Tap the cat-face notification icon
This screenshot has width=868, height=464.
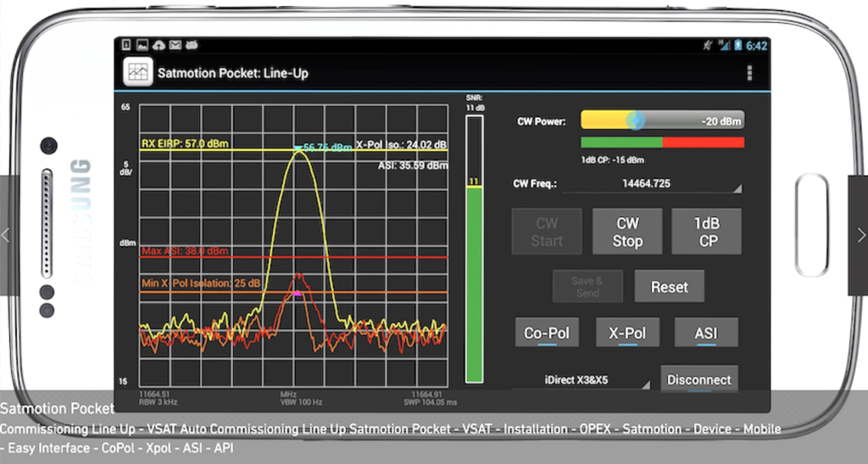[192, 45]
